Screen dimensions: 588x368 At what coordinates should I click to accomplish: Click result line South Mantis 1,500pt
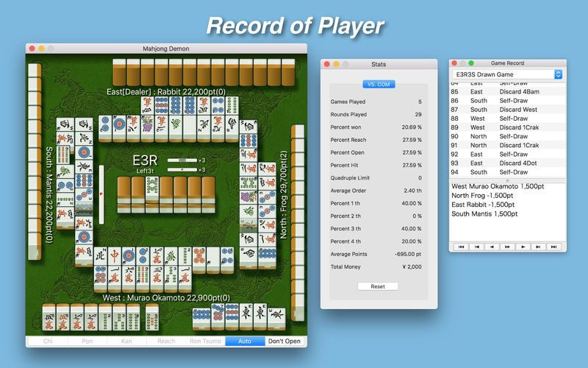coord(484,213)
